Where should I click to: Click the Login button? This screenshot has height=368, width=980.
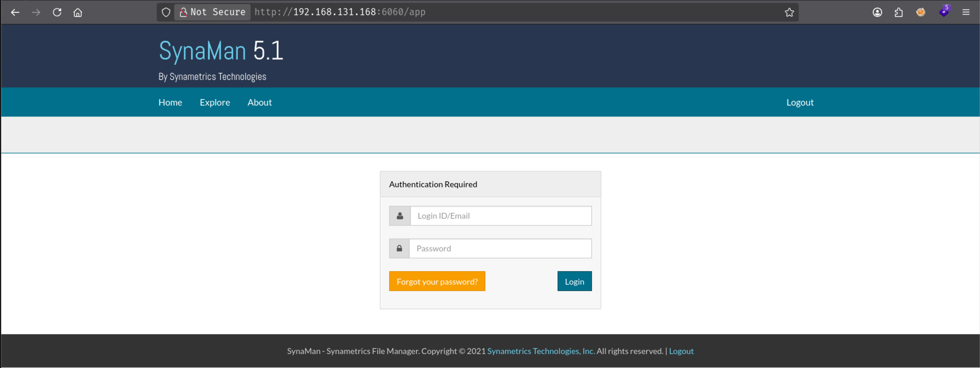coord(574,281)
